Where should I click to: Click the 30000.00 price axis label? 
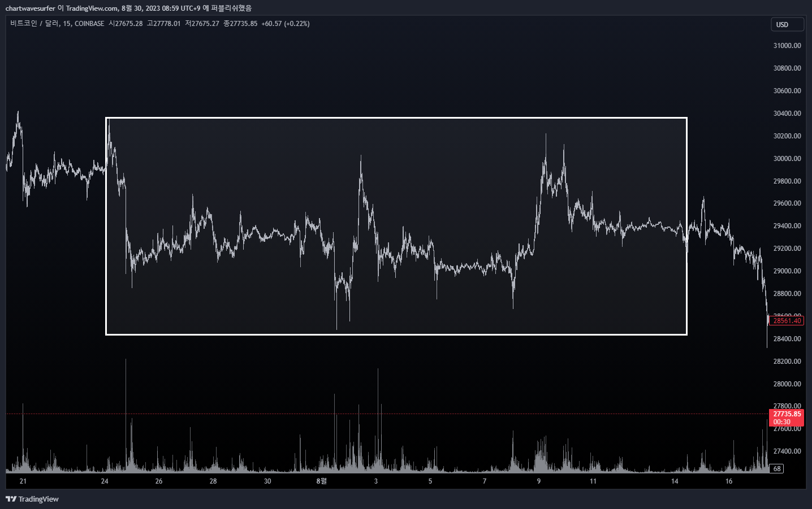tap(787, 159)
